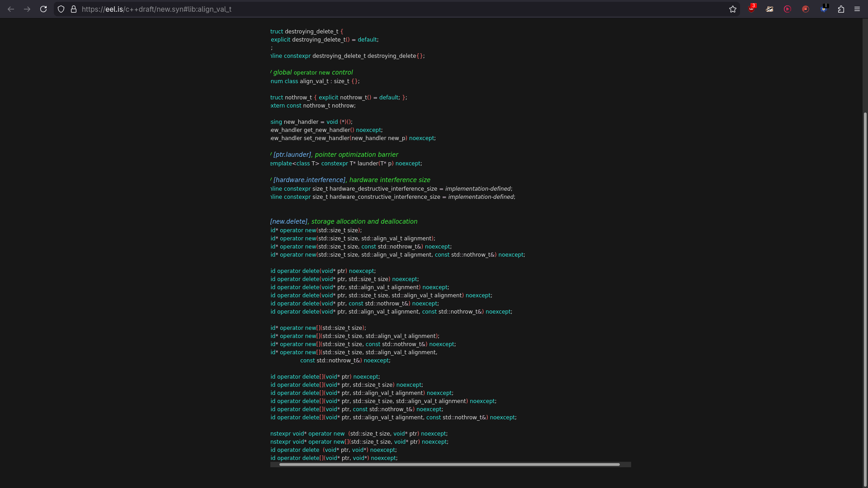Viewport: 868px width, 488px height.
Task: Reload the current page
Action: coord(43,9)
